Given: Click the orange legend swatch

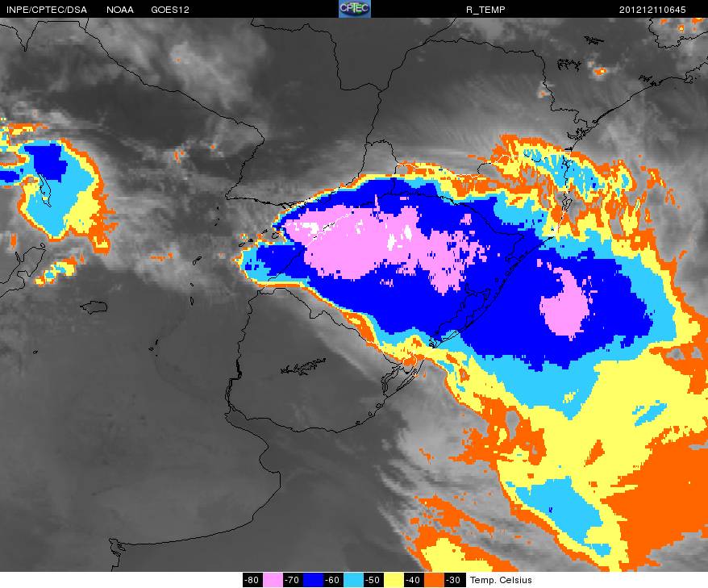Looking at the screenshot, I should pyautogui.click(x=433, y=580).
